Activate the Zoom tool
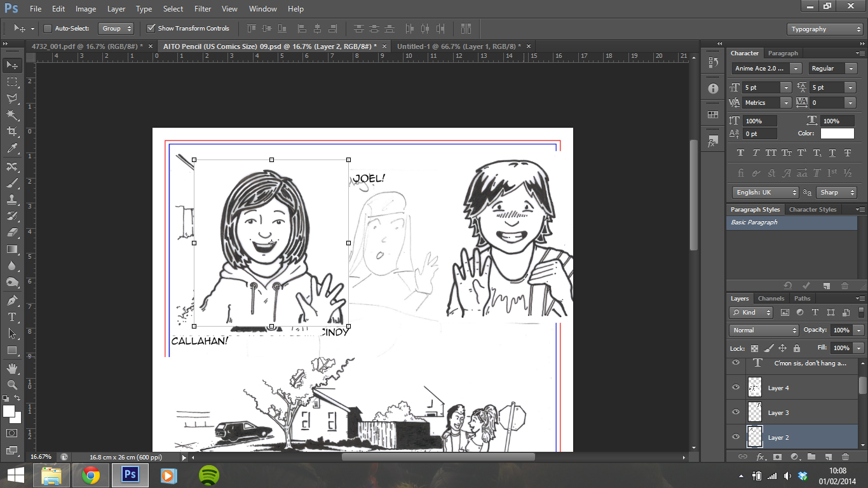The image size is (868, 488). point(11,384)
